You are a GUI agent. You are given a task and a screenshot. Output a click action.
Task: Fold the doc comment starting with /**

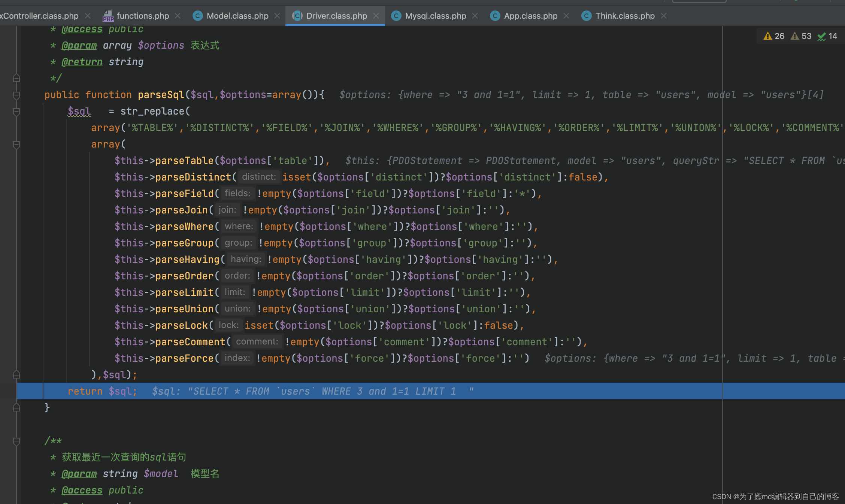[16, 441]
